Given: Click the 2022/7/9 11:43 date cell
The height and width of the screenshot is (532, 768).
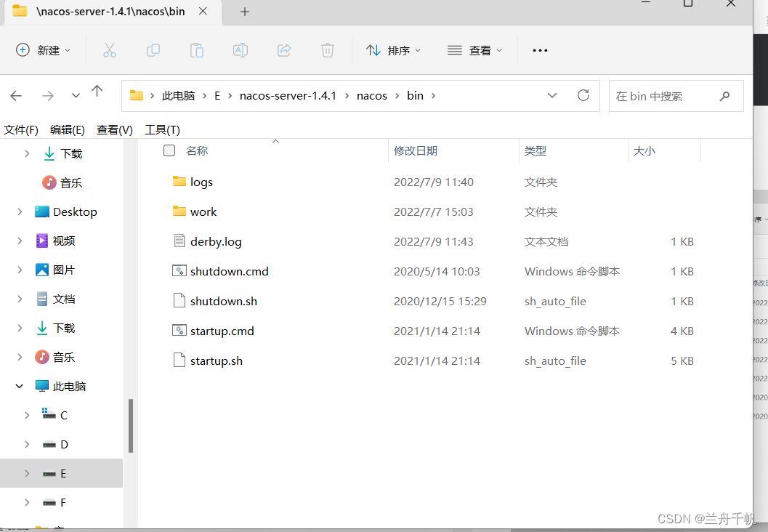Looking at the screenshot, I should tap(434, 241).
